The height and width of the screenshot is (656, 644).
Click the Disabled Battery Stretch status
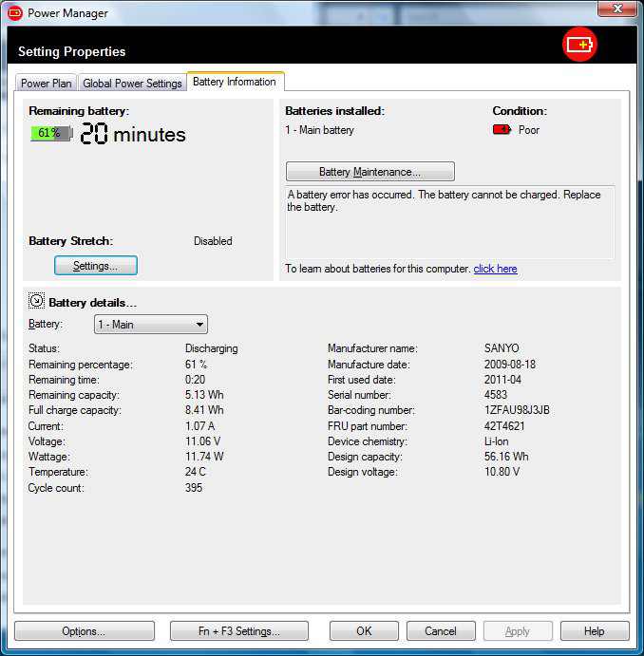coord(213,241)
